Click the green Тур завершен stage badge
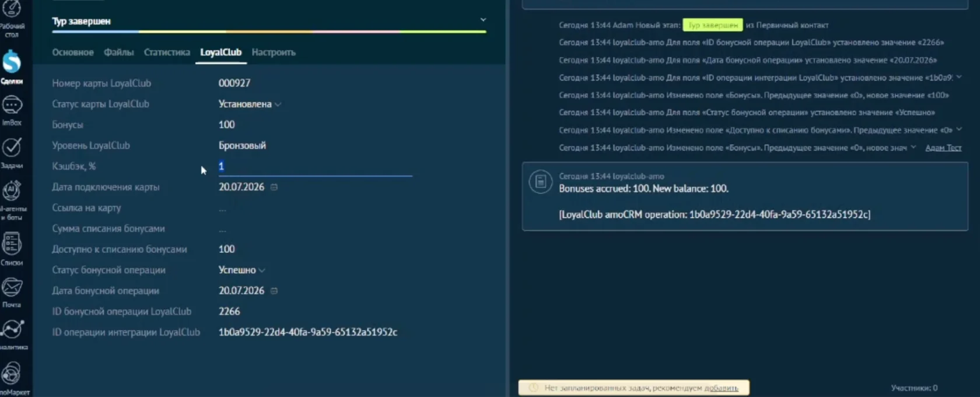Image resolution: width=980 pixels, height=397 pixels. tap(712, 25)
